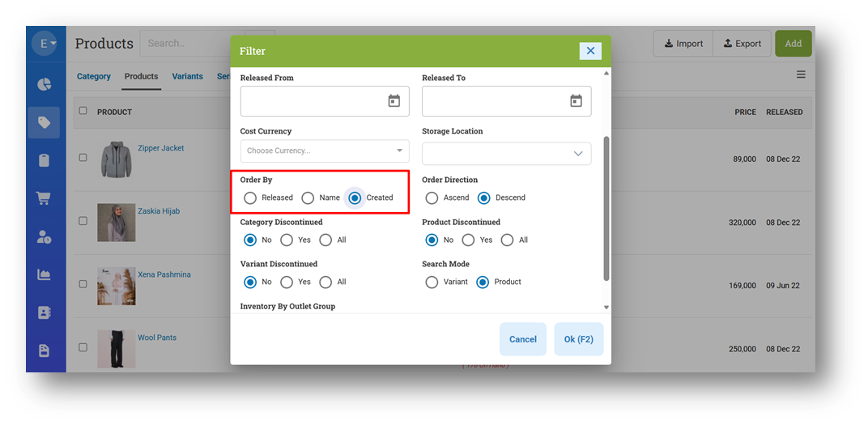The height and width of the screenshot is (425, 868).
Task: Click the PRICE column header
Action: (745, 112)
